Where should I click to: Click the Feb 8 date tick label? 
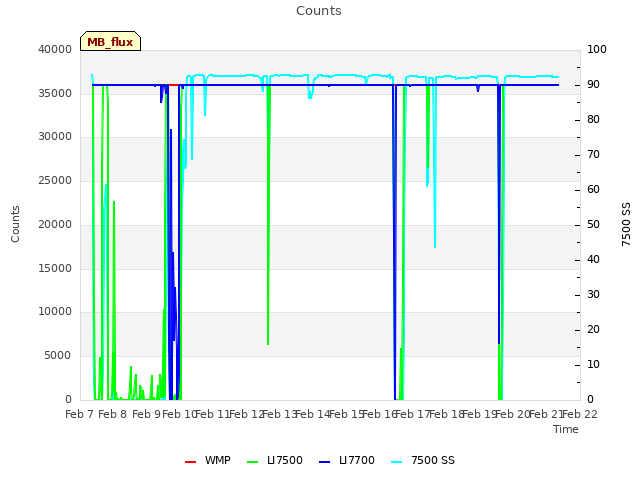click(x=113, y=415)
